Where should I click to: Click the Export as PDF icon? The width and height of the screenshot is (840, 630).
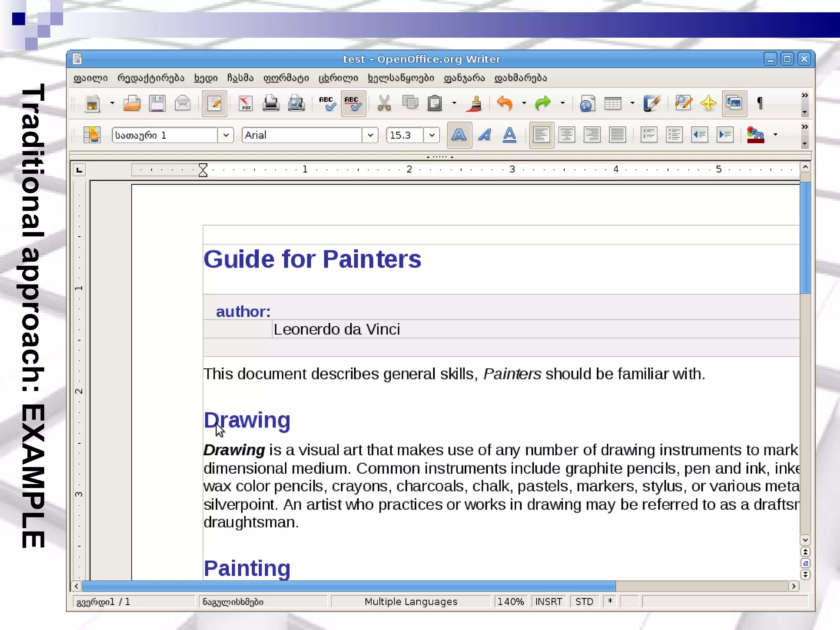[245, 103]
